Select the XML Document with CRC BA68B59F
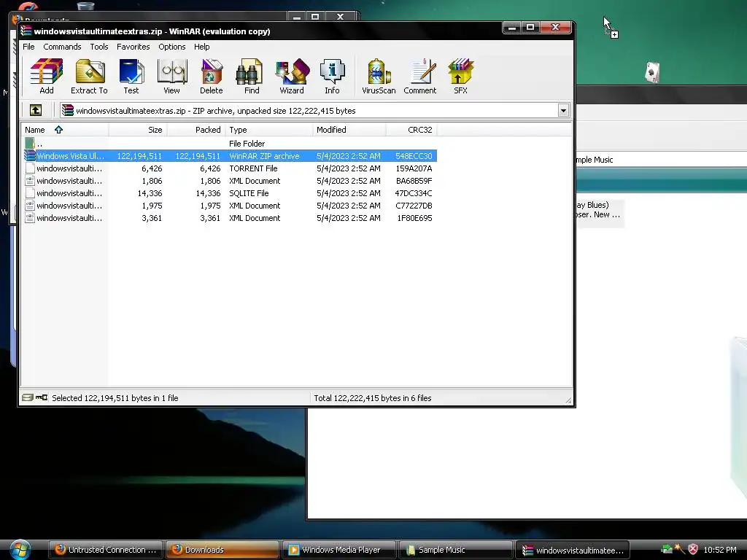Screen dimensions: 747x560 coord(230,181)
